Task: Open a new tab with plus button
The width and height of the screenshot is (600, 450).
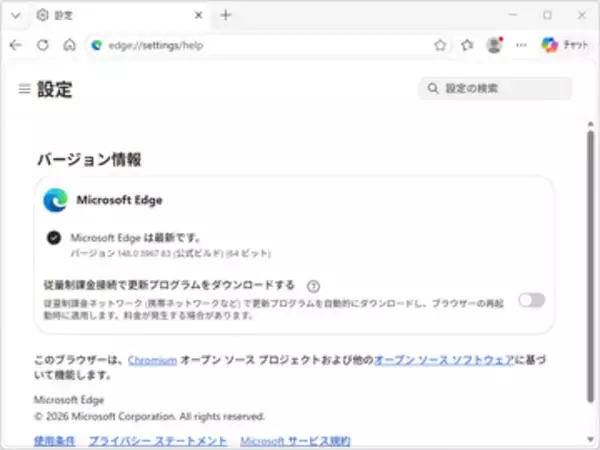Action: pos(226,15)
